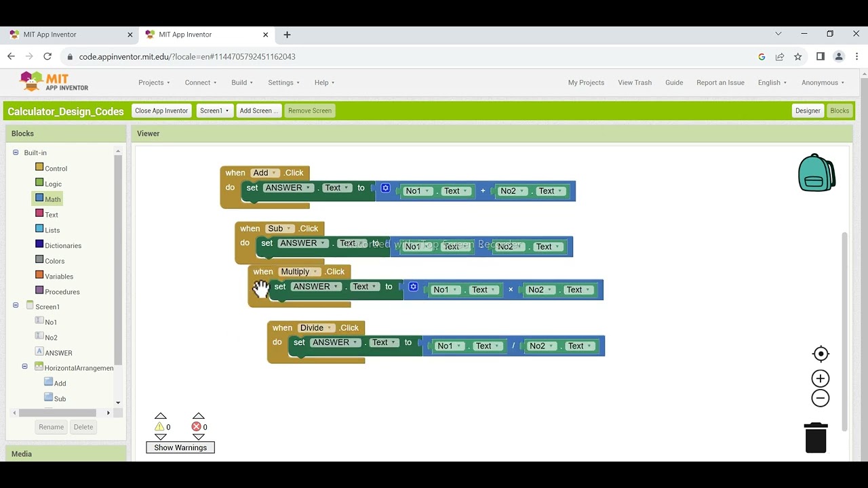Click the Remove Screen button
Viewport: 868px width, 488px height.
click(310, 110)
